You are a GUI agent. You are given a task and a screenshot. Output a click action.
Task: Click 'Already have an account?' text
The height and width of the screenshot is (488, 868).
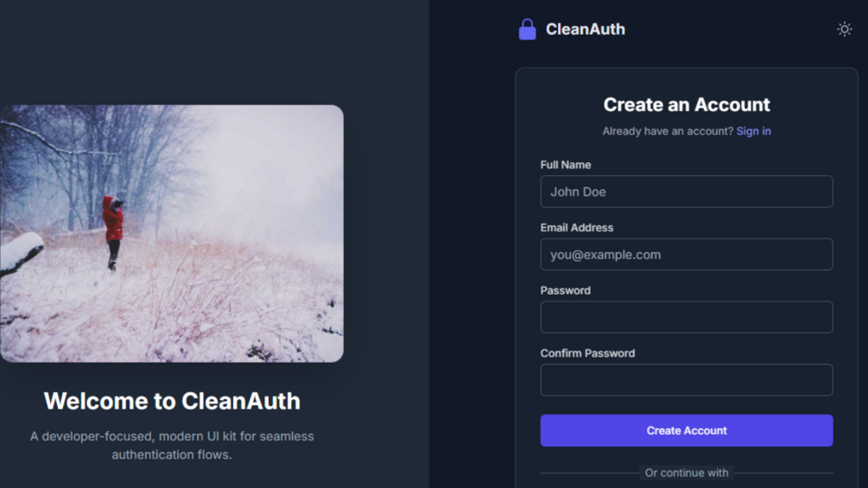click(668, 131)
